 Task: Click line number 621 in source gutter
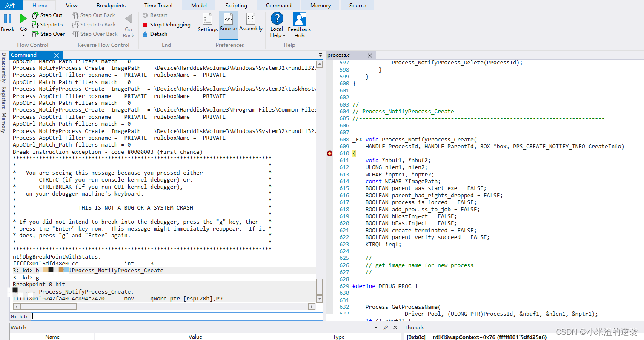[344, 230]
